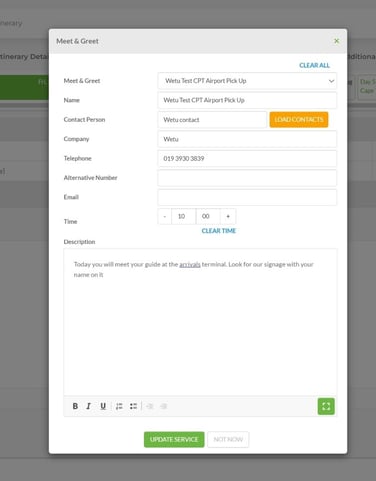Click the Alternative Number field
This screenshot has height=481, width=376.
click(x=247, y=178)
